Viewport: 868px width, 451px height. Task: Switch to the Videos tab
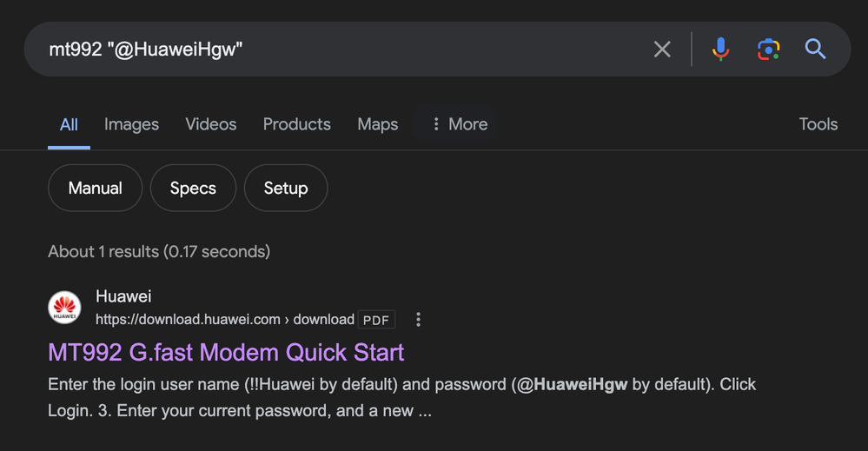point(210,124)
